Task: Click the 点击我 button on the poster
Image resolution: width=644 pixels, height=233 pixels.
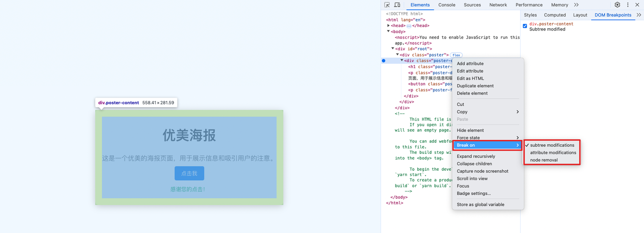Action: (x=189, y=173)
